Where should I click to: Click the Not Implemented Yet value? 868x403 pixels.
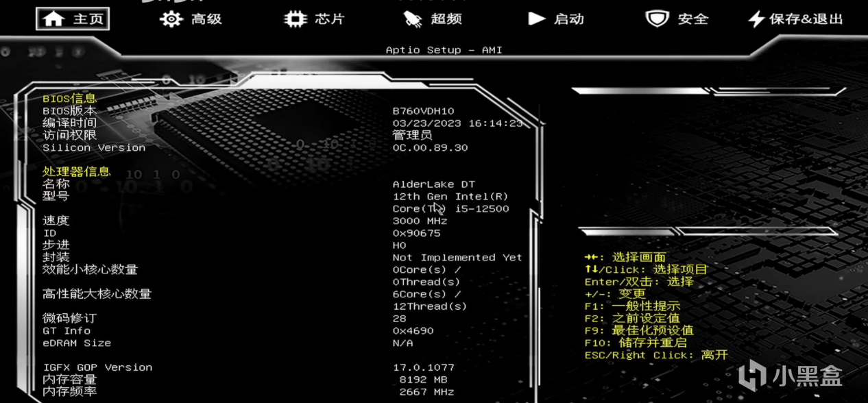point(457,258)
